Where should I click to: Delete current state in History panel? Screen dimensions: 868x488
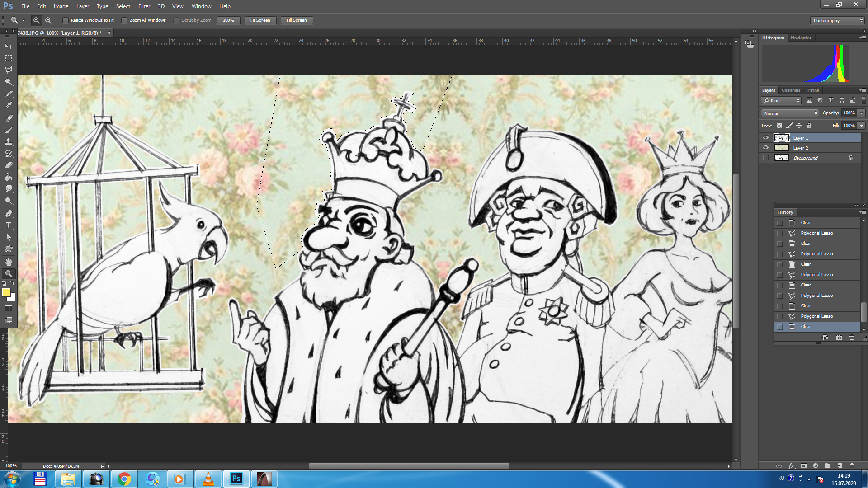coord(852,338)
